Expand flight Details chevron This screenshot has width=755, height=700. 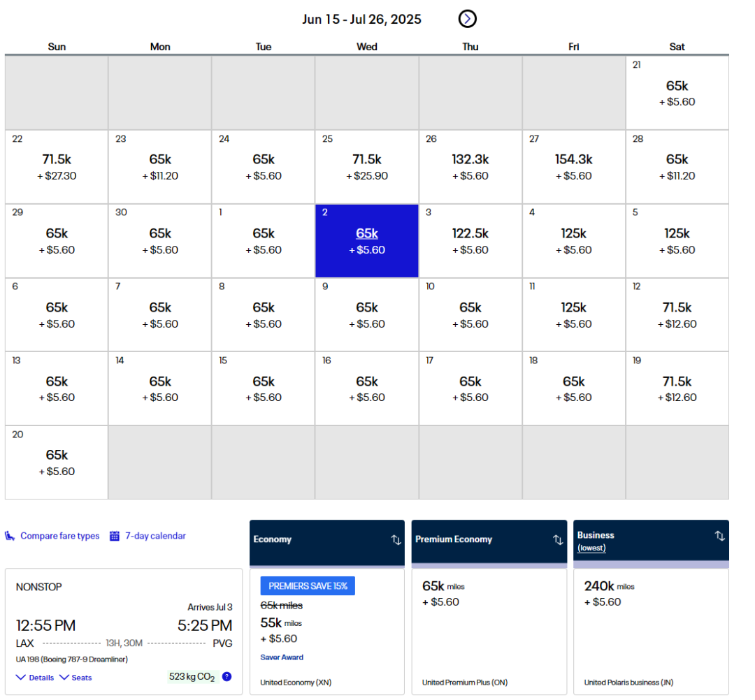point(21,677)
